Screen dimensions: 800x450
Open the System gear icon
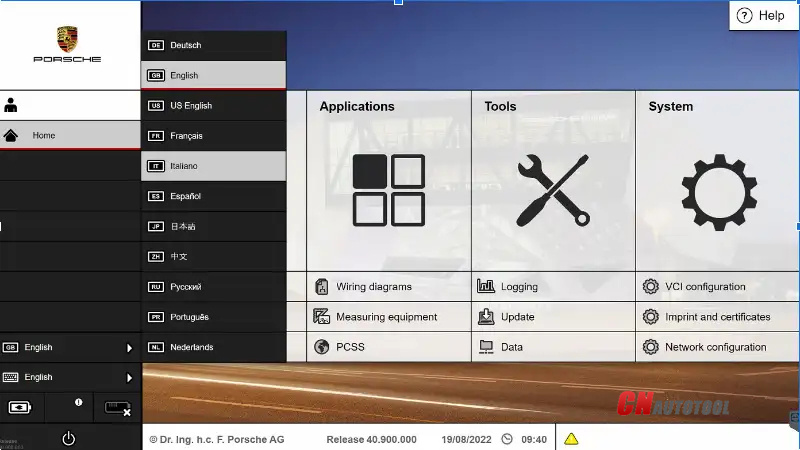719,192
